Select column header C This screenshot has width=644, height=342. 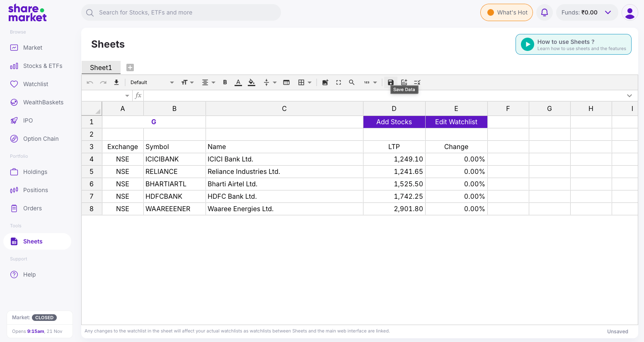(284, 108)
